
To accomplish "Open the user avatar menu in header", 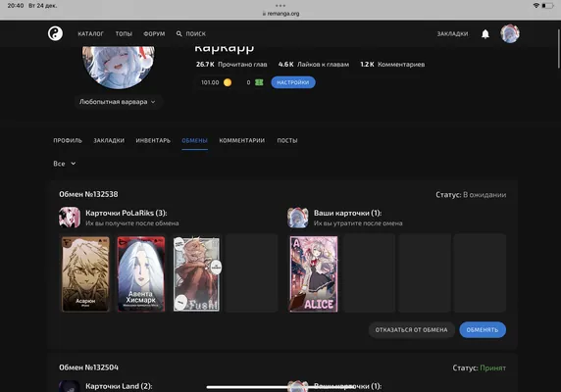I will coord(510,33).
